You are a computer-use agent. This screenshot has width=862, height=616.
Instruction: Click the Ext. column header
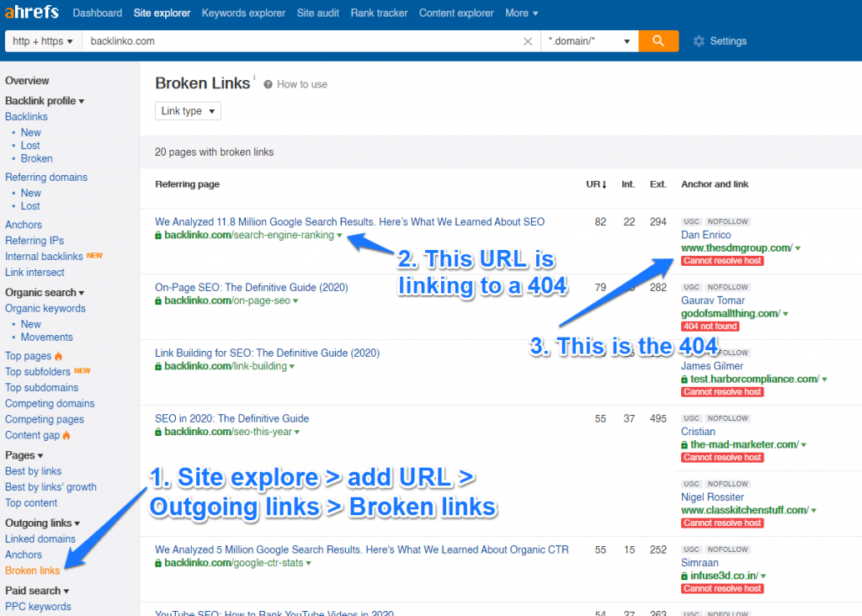[x=658, y=184]
